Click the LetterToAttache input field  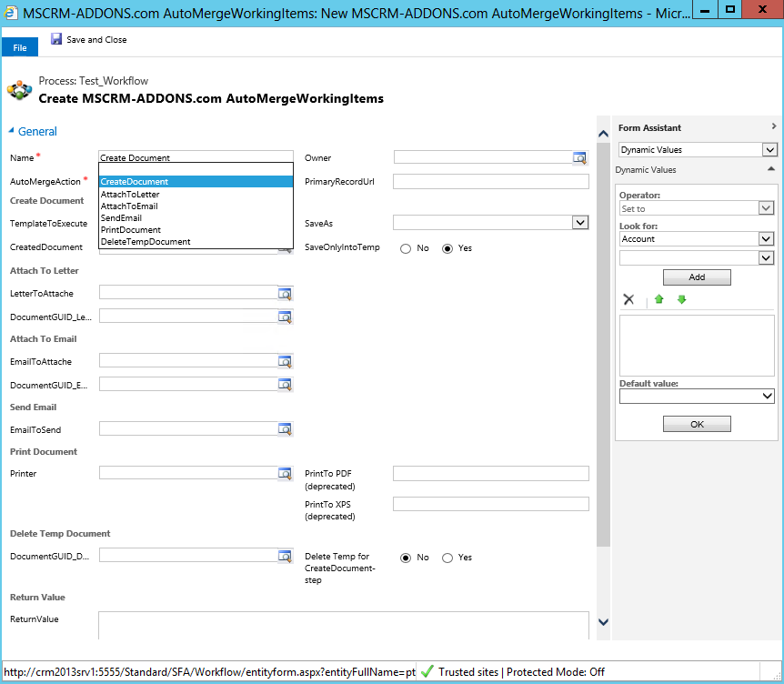tap(188, 292)
